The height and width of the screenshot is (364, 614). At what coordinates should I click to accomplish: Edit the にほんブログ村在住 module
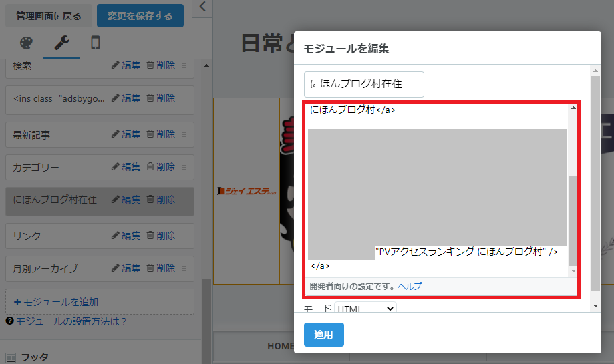point(126,200)
